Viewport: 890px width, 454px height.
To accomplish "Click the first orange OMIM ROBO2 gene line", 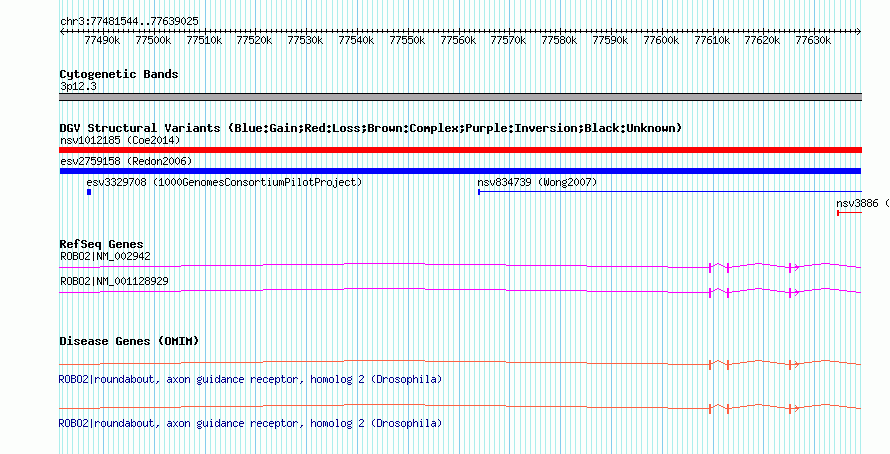I will (460, 363).
